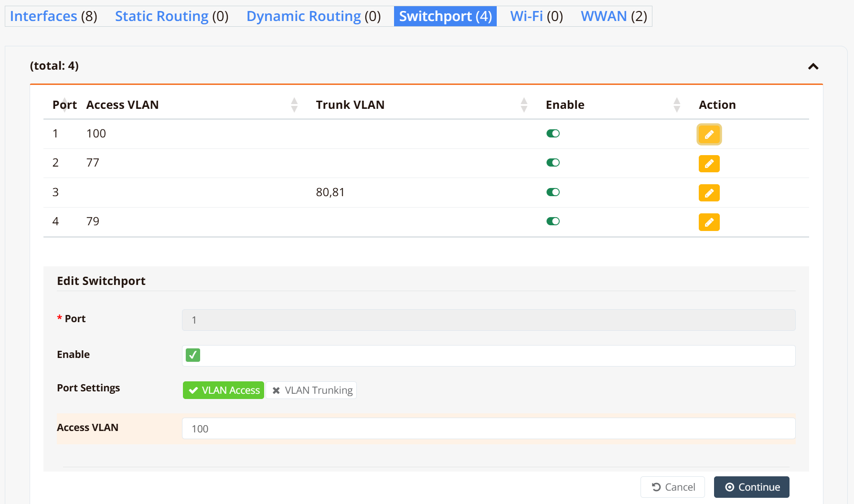Sort table by Access VLAN arrows
Viewport: 854px width, 504px height.
point(294,105)
